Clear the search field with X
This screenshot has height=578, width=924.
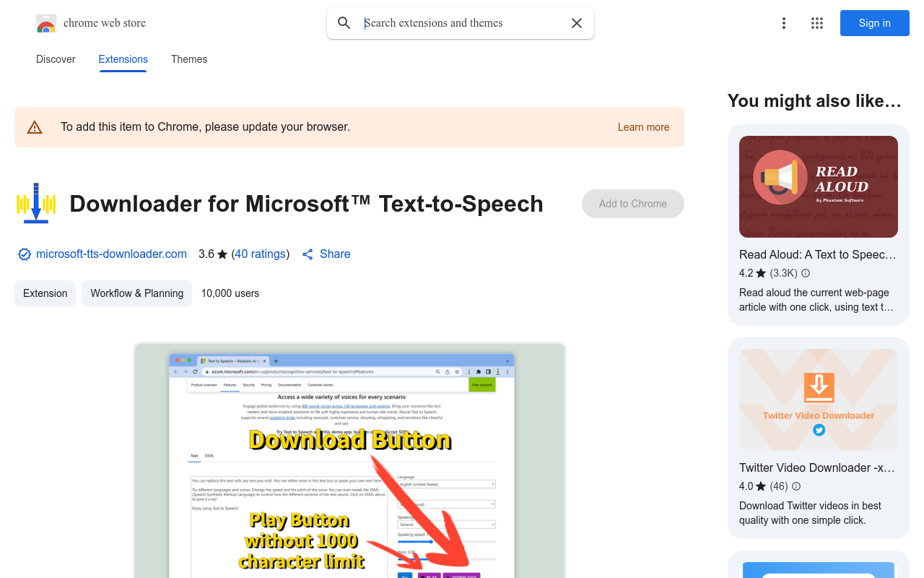[577, 23]
